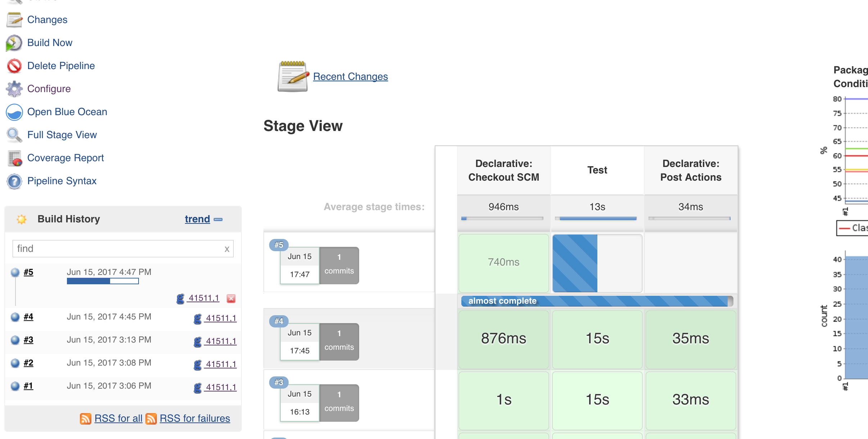The image size is (868, 439).
Task: Click the Changes menu icon
Action: tap(14, 19)
